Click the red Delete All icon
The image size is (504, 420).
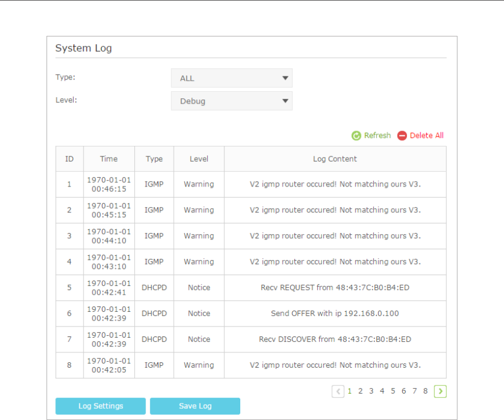(x=402, y=136)
